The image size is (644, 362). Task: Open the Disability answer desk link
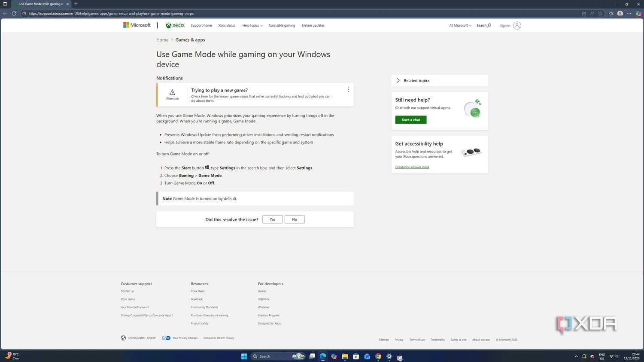[412, 167]
